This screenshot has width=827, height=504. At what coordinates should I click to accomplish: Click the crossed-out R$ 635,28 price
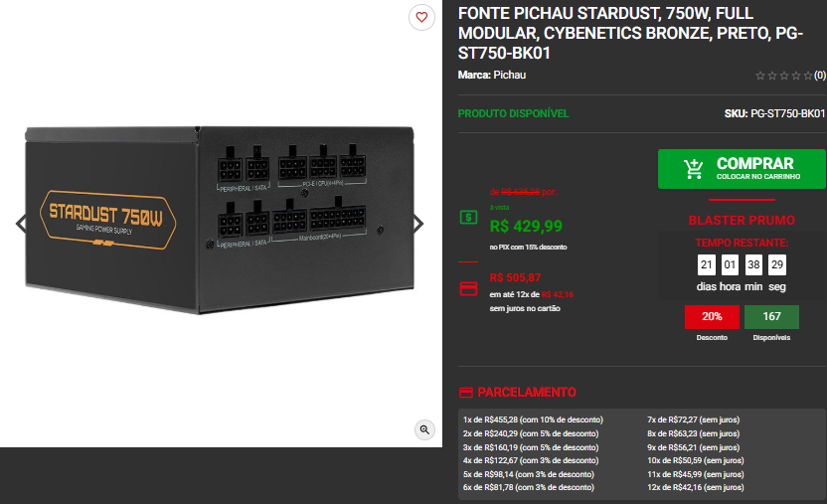[520, 192]
